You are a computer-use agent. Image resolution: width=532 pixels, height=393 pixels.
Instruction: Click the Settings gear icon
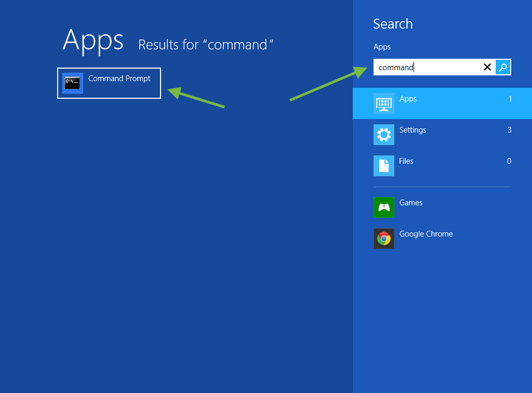384,135
